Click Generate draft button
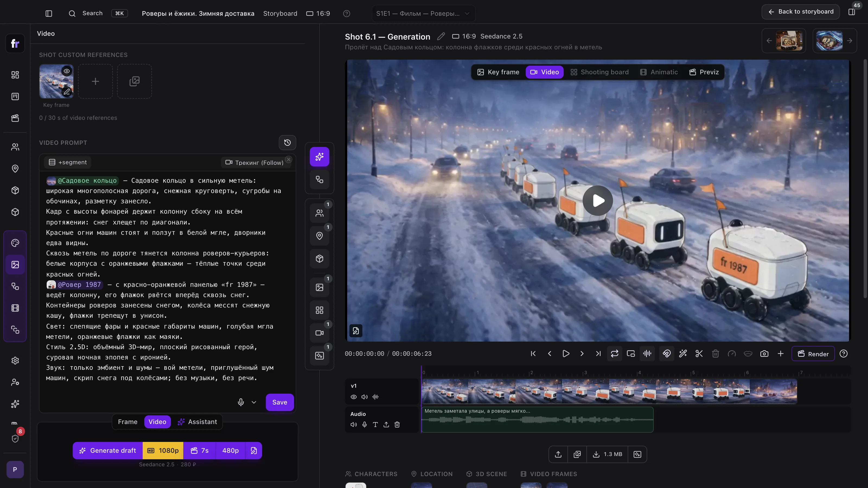The height and width of the screenshot is (488, 868). (107, 451)
